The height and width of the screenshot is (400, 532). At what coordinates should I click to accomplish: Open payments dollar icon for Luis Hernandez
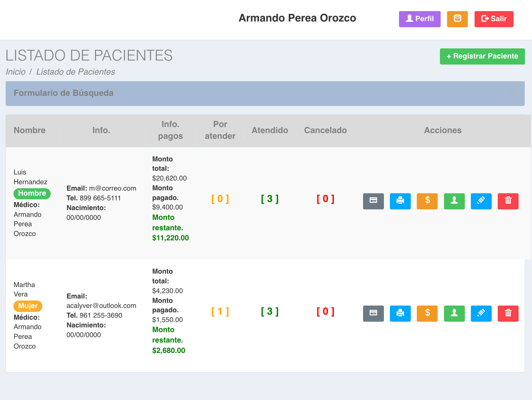pos(427,201)
